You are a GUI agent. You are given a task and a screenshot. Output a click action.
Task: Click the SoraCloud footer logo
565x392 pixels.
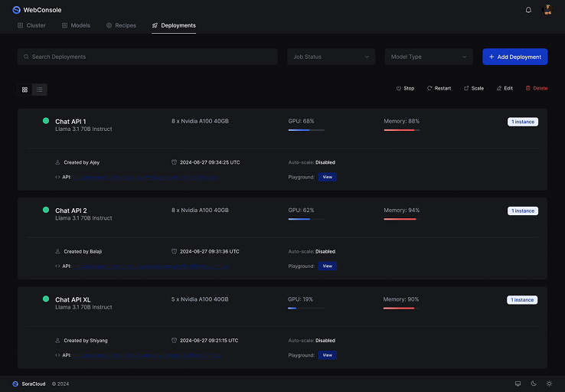(15, 384)
